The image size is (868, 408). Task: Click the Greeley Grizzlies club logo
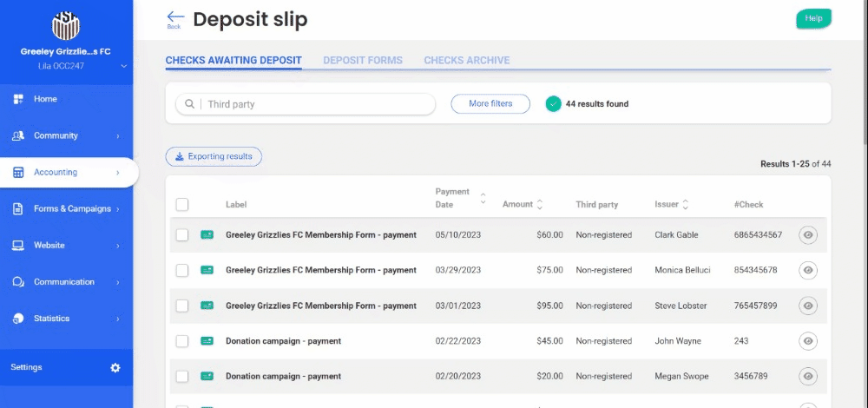pyautogui.click(x=66, y=26)
